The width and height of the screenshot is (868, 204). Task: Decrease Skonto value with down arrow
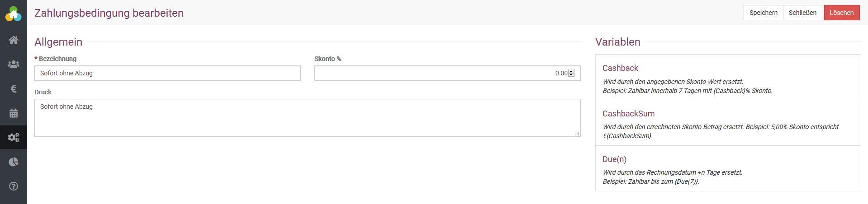pos(571,75)
